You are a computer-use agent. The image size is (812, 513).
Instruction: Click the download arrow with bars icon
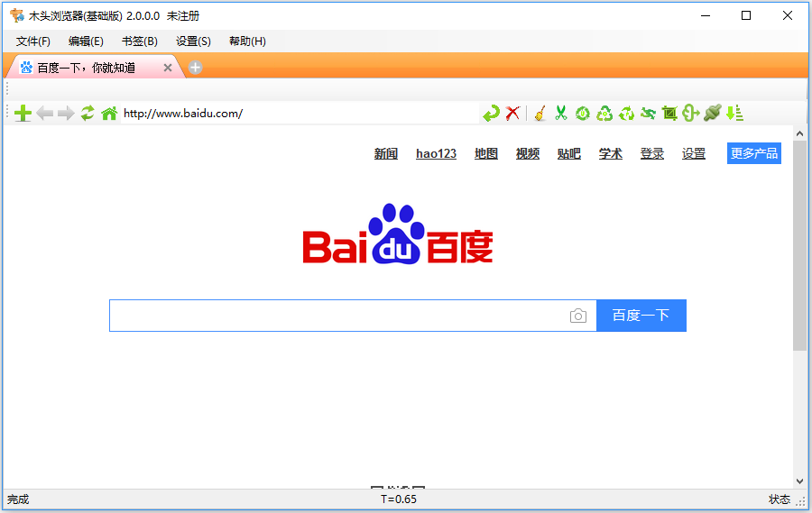734,113
